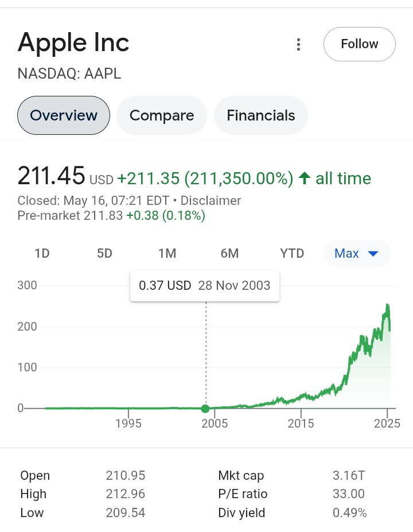The height and width of the screenshot is (532, 413).
Task: Select the Overview tab
Action: (x=64, y=115)
